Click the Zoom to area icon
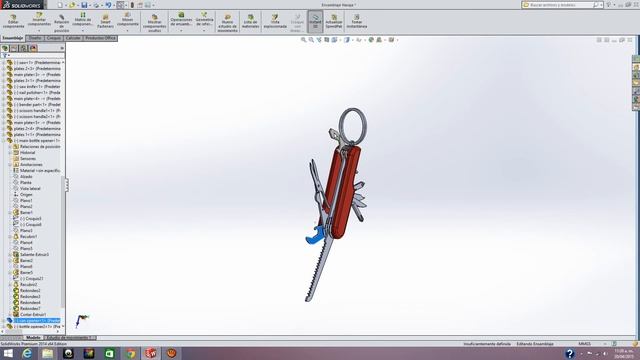 311,40
